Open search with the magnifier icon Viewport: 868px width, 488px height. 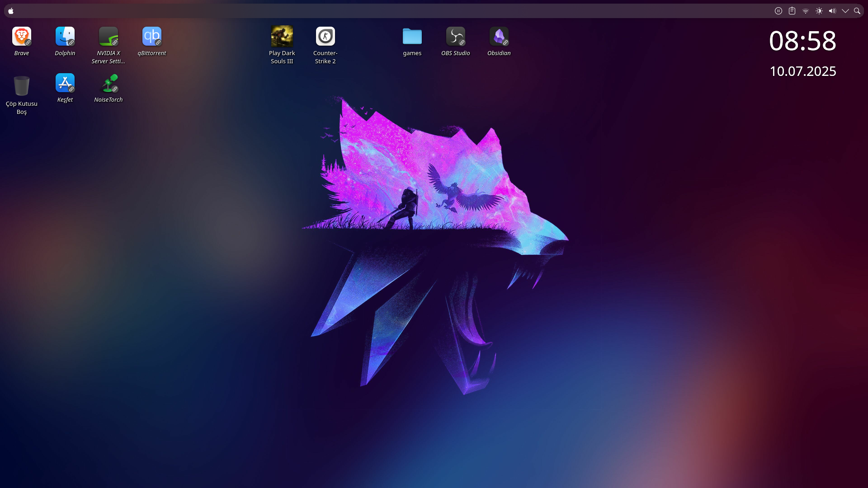[x=857, y=11]
